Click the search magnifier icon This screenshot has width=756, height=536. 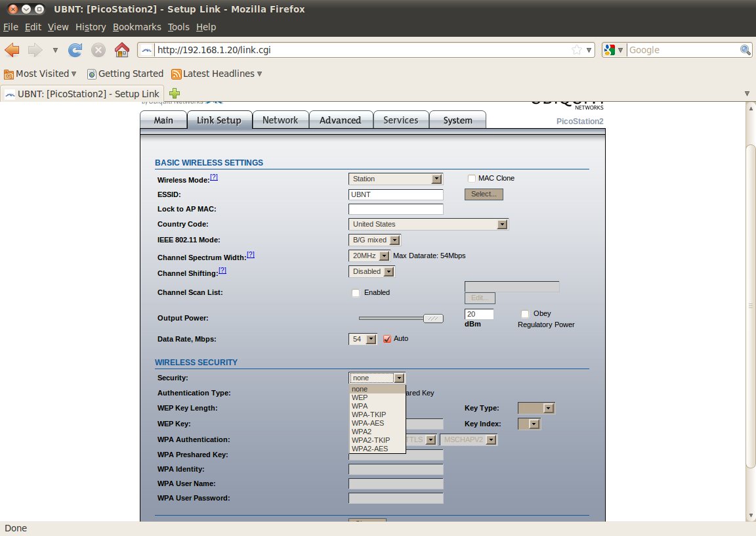coord(745,50)
